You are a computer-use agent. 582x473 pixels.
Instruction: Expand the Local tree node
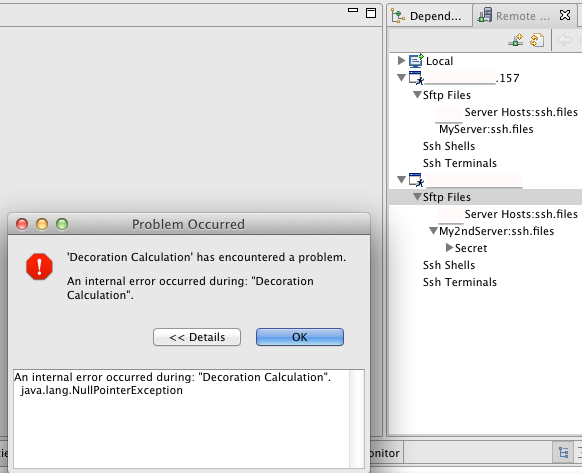coord(401,60)
